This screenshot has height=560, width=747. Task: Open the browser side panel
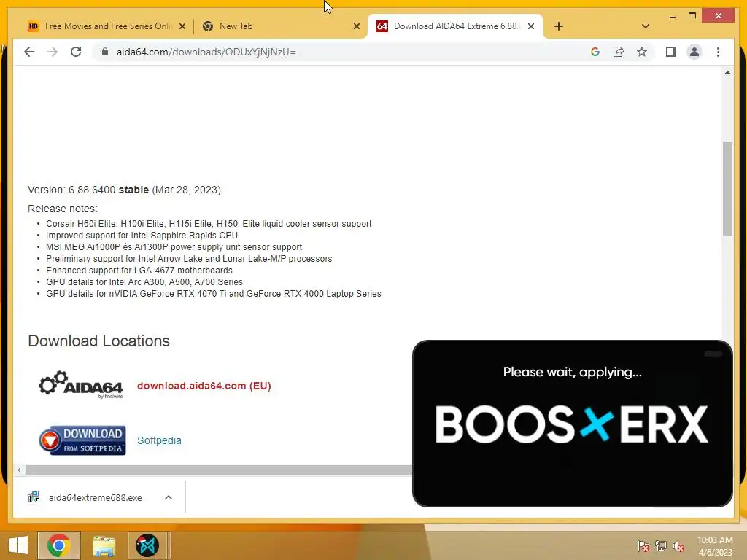tap(671, 52)
